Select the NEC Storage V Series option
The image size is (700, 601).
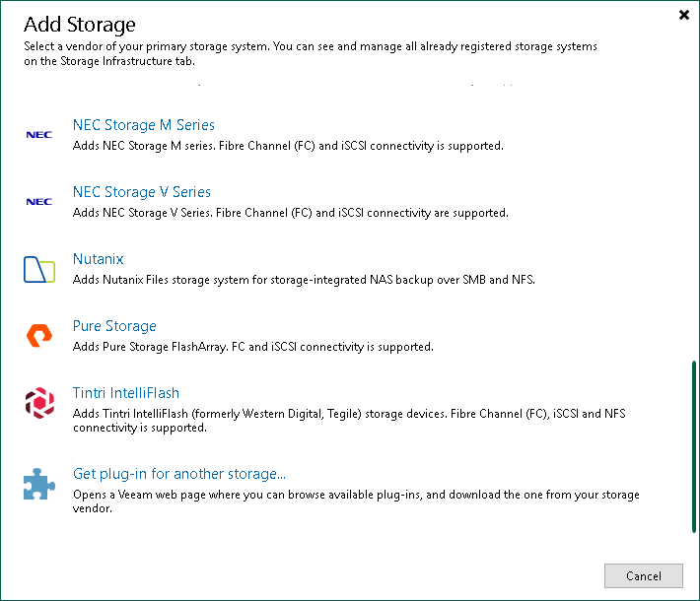click(142, 192)
